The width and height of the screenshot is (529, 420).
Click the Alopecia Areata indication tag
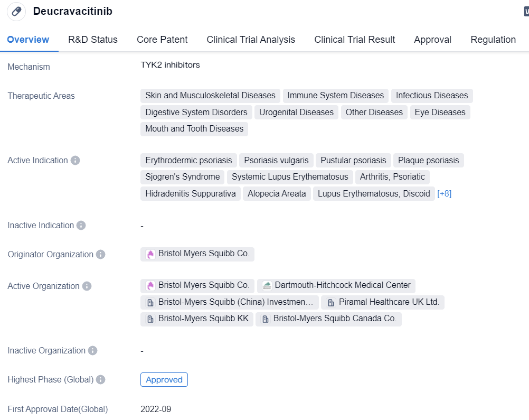point(277,193)
